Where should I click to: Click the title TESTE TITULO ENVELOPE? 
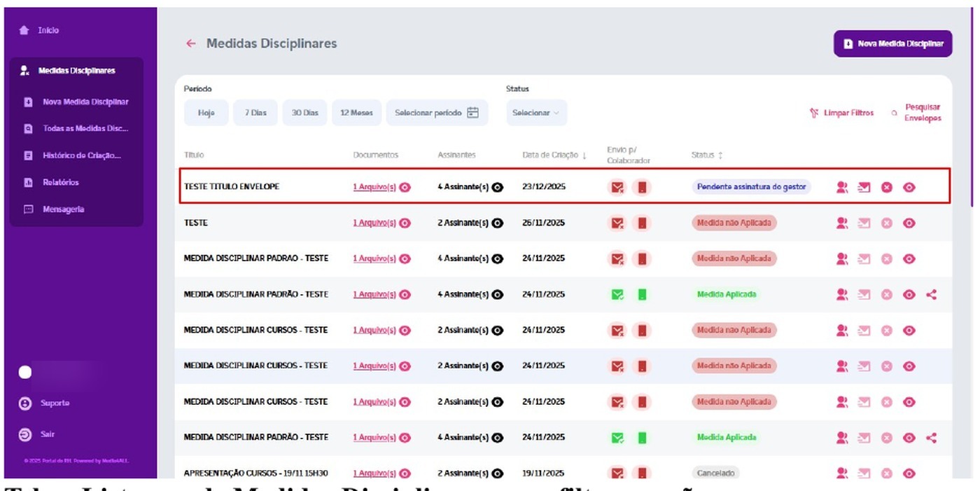(232, 187)
